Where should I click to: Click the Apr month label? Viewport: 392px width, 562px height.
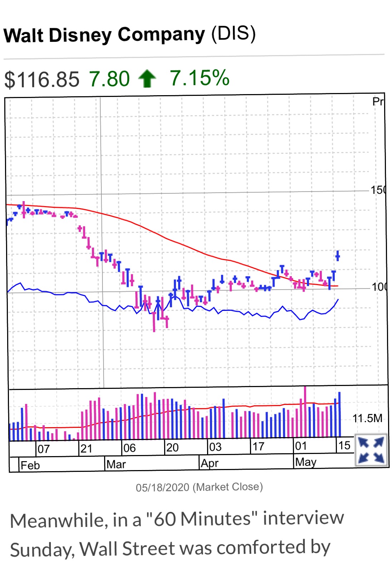[x=210, y=463]
